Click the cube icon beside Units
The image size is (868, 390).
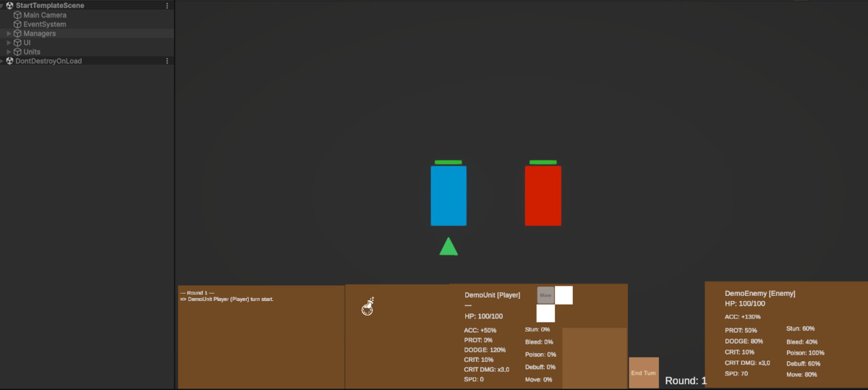(x=17, y=52)
